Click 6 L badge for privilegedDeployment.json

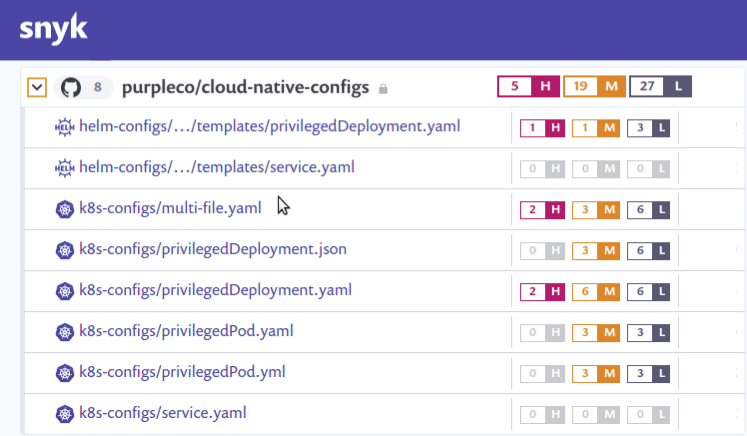[x=648, y=251]
